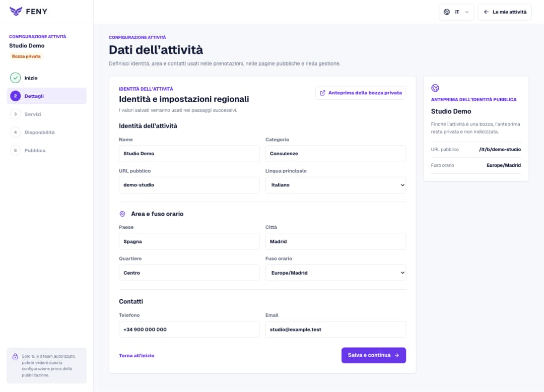Click the green checkmark icon for Inizio
The width and height of the screenshot is (544, 392).
click(15, 78)
